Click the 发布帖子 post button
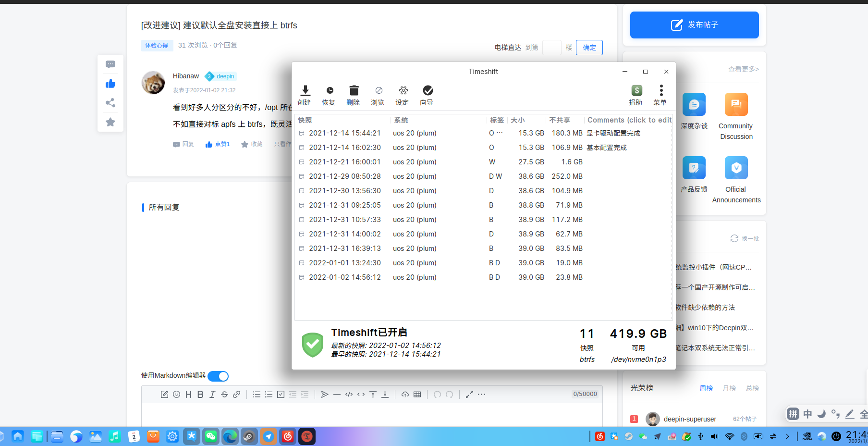 tap(695, 25)
